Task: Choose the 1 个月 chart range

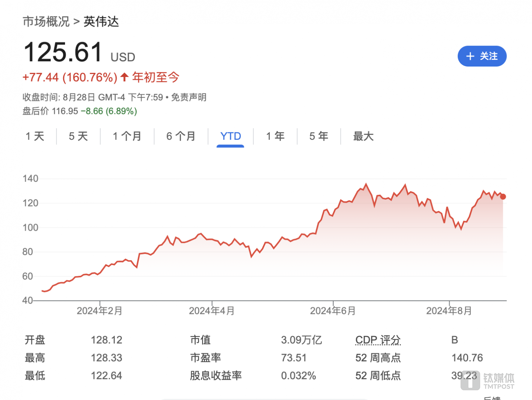Action: click(127, 136)
